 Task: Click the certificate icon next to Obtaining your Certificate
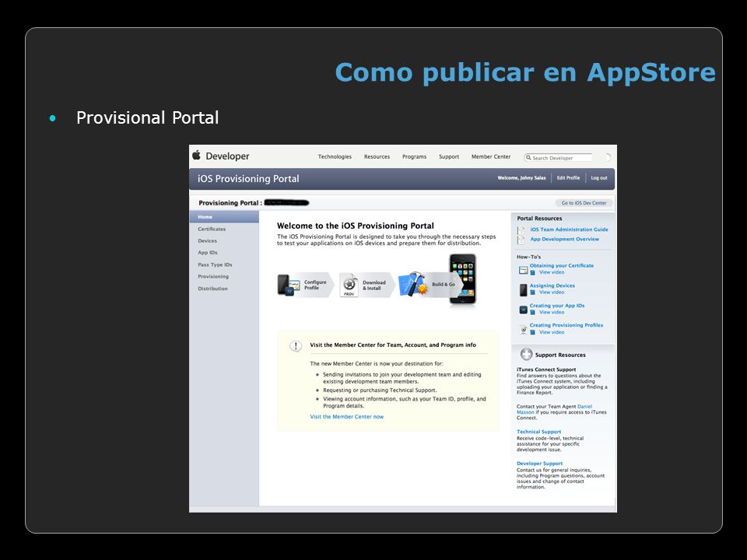523,270
